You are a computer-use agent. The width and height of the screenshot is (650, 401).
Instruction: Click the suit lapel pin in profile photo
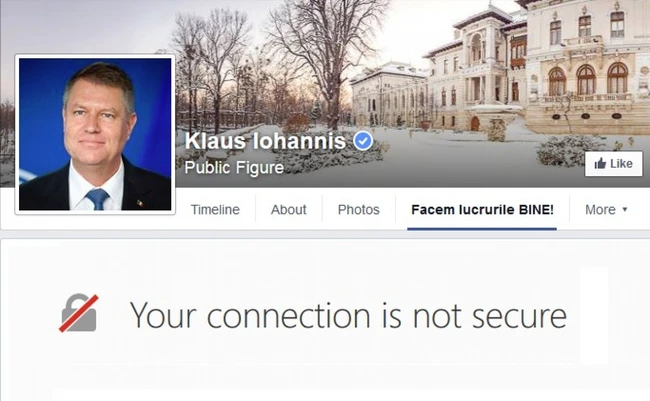pos(140,203)
